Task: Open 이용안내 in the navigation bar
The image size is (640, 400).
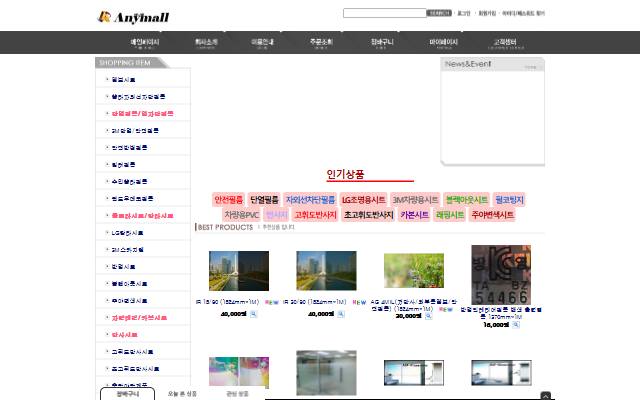Action: 262,42
